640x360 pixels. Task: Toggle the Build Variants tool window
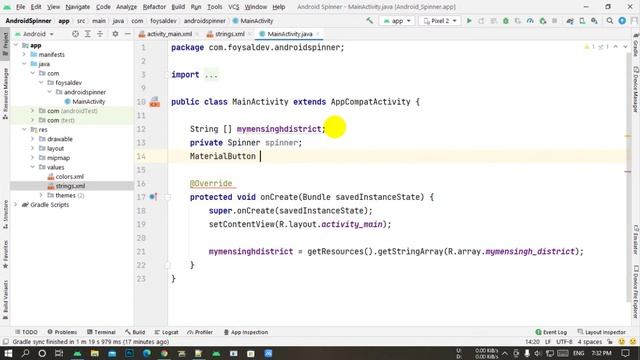coord(5,299)
